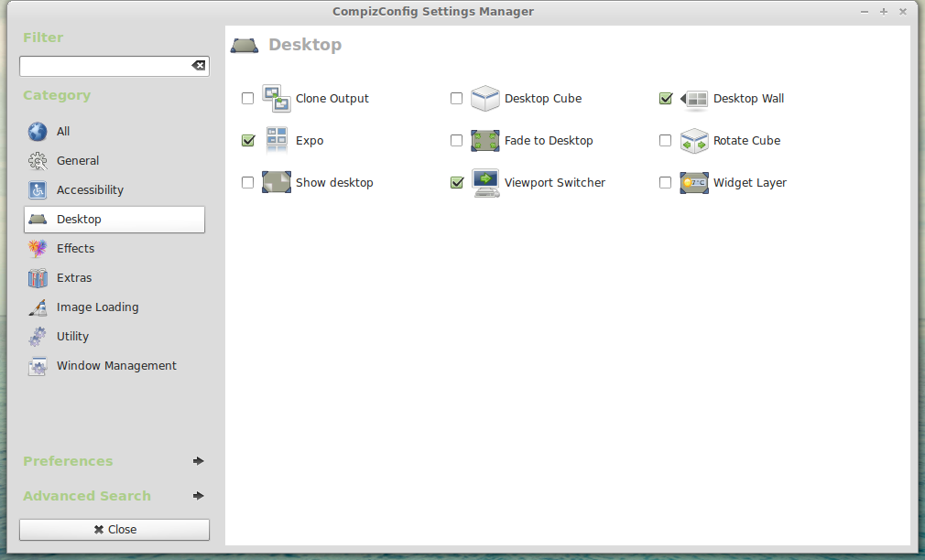Click inside the Filter input box
The image size is (925, 560).
tap(101, 65)
